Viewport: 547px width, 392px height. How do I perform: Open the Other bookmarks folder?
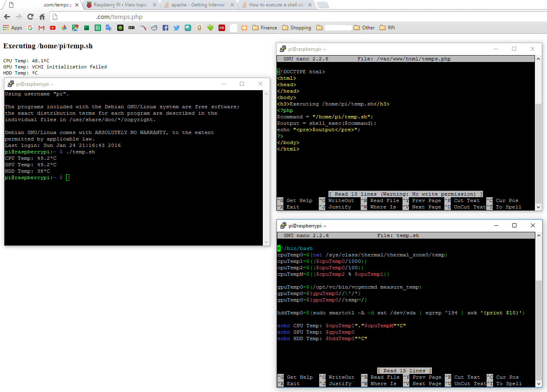pyautogui.click(x=364, y=28)
